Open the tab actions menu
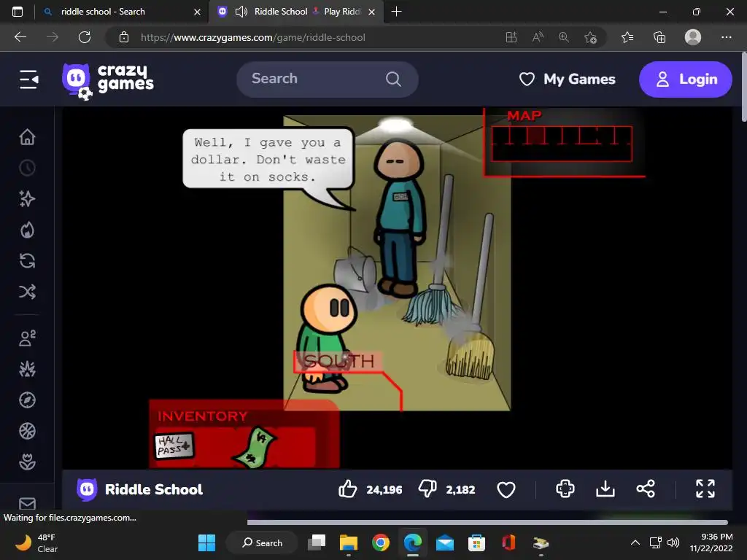 click(18, 12)
